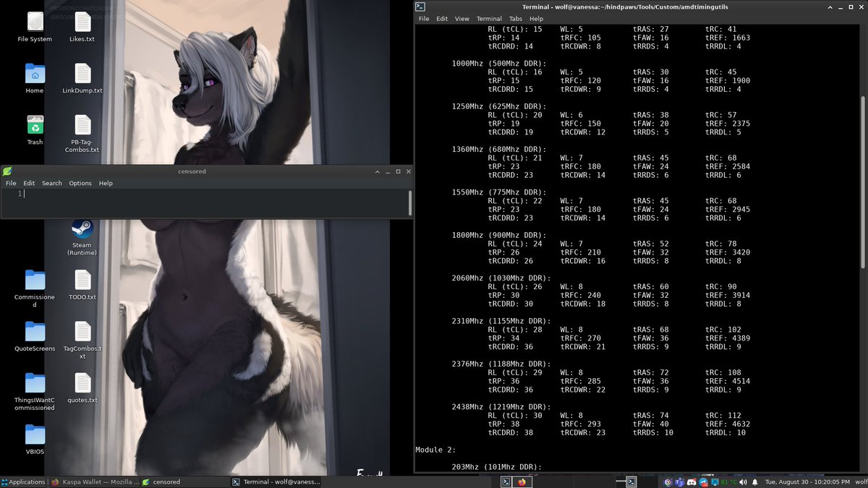Open the File menu in the Terminal
The image size is (868, 488).
tap(424, 19)
